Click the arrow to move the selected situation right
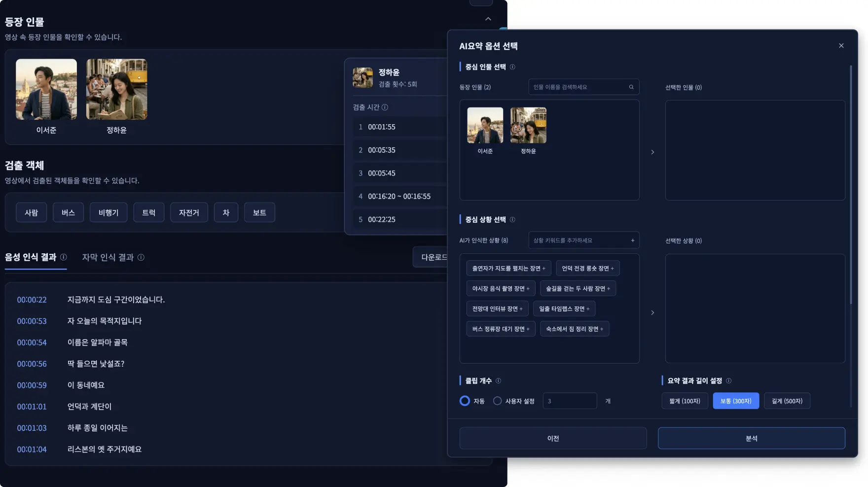Image resolution: width=868 pixels, height=487 pixels. [652, 313]
